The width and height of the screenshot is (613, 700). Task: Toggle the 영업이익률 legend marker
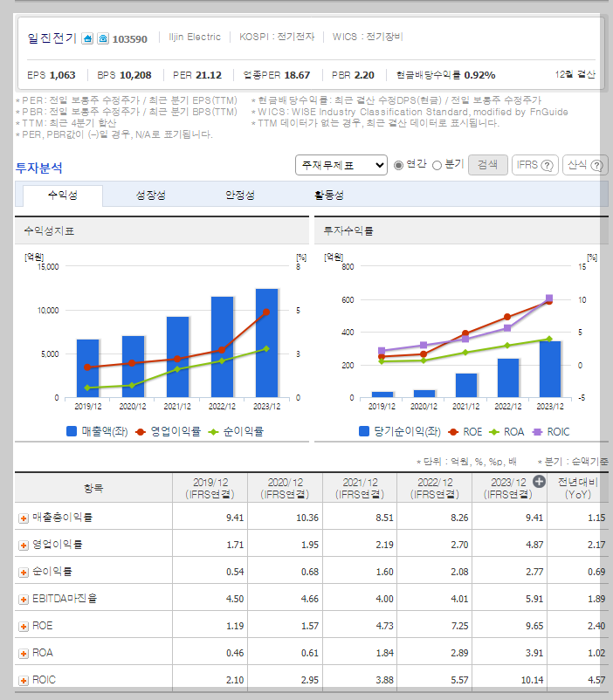pos(141,432)
